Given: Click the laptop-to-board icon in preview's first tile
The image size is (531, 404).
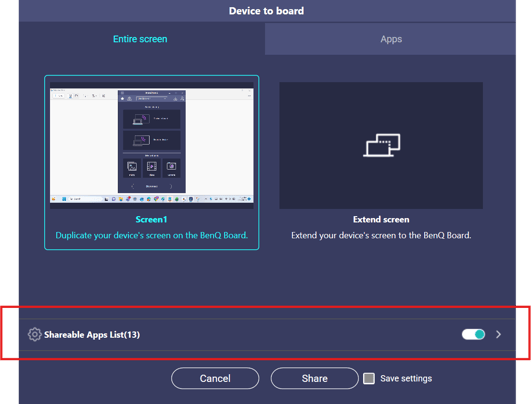Looking at the screenshot, I should (x=141, y=119).
